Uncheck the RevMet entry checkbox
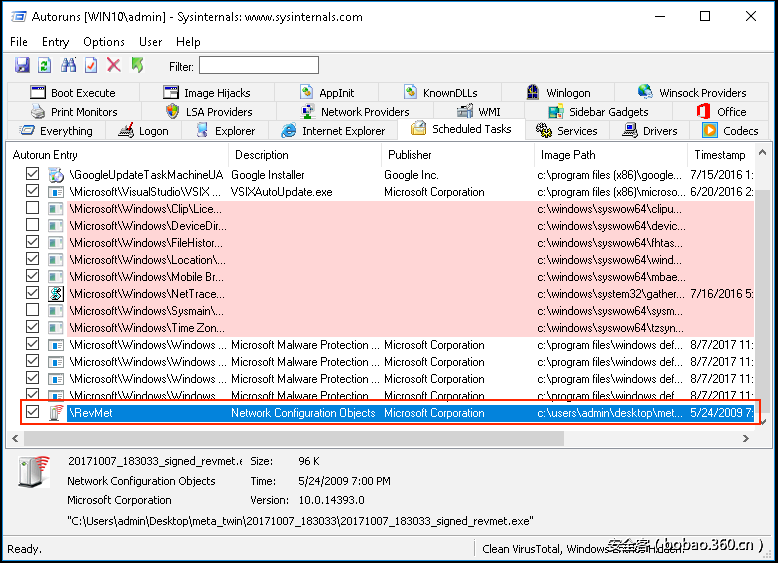The height and width of the screenshot is (563, 778). (32, 412)
